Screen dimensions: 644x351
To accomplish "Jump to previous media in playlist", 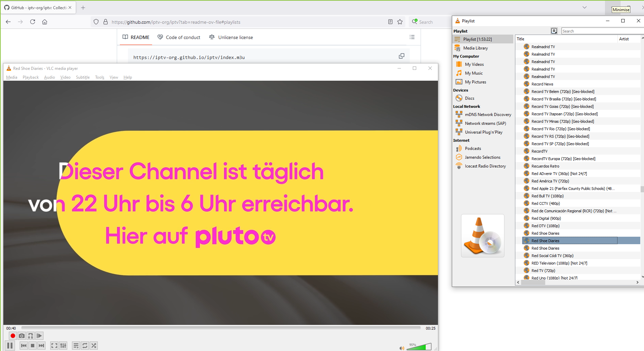I will [x=24, y=346].
